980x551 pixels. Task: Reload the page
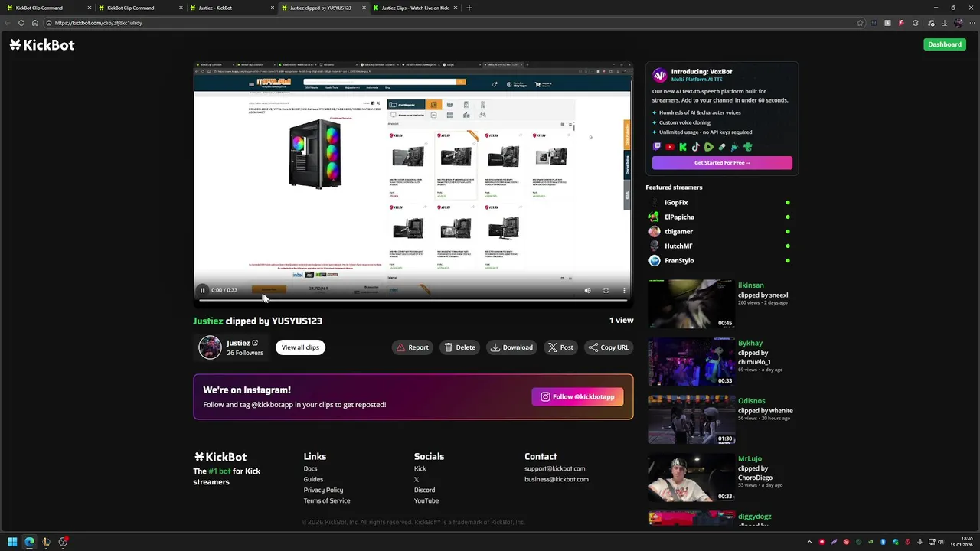21,23
